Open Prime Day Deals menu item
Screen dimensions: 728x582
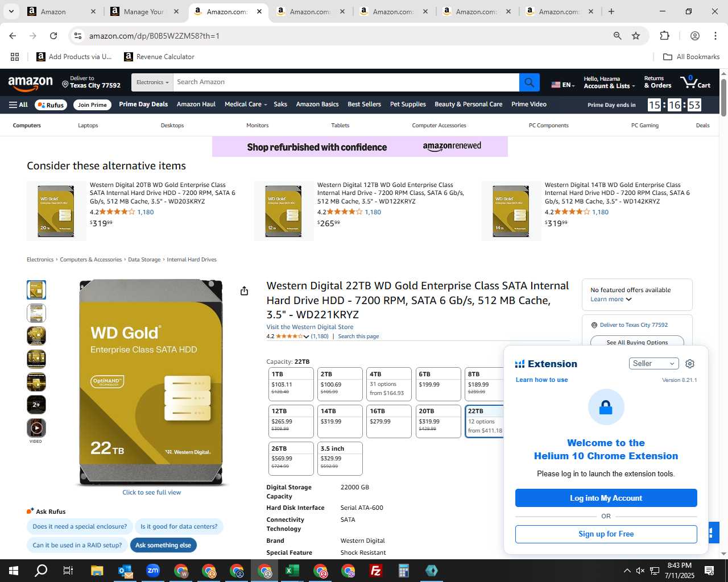[143, 105]
